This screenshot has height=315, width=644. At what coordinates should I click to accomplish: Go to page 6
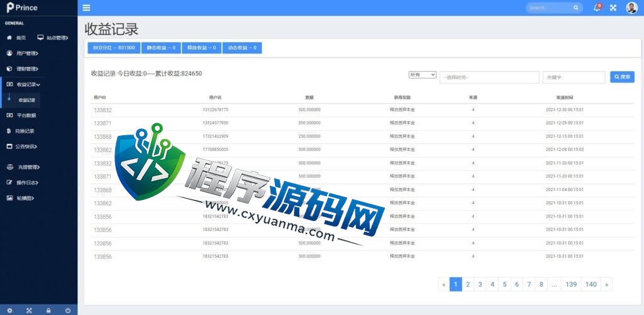517,284
